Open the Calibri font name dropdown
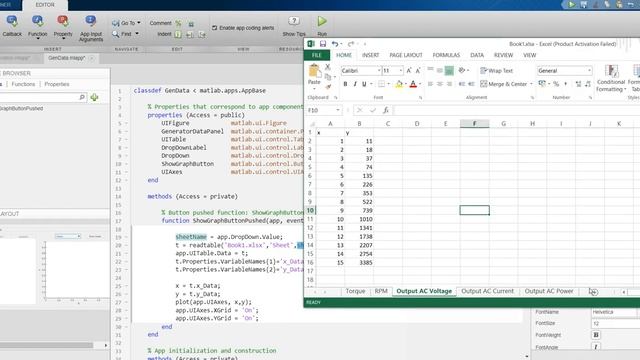The image size is (640, 360). tap(379, 71)
